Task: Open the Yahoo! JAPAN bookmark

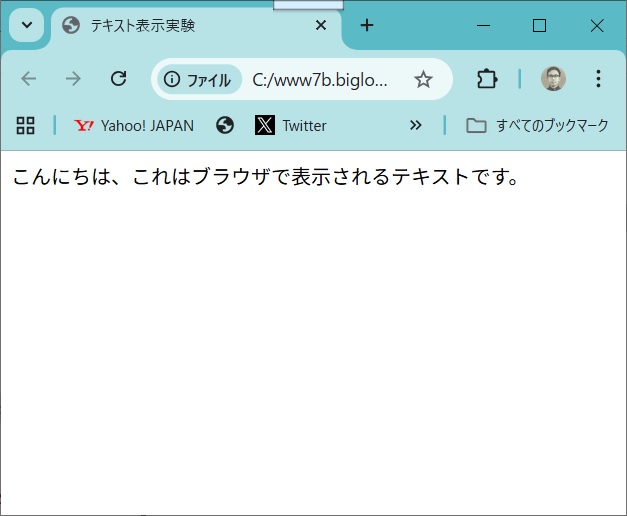Action: (x=134, y=126)
